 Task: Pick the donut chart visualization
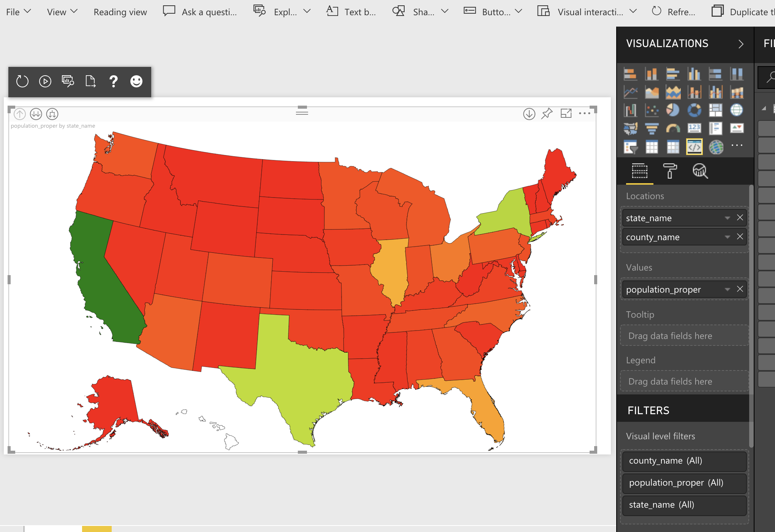tap(694, 110)
